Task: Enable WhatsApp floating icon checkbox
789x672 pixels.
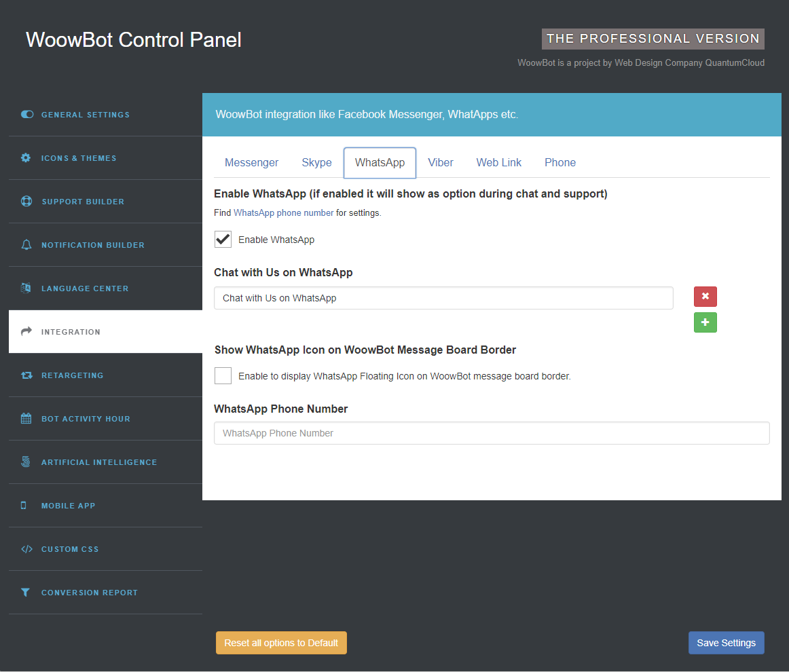Action: 223,376
